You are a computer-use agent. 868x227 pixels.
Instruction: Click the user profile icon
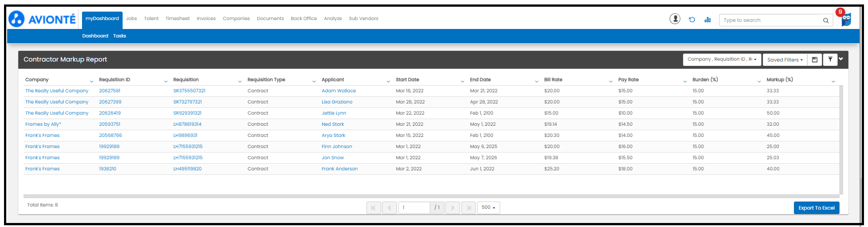(x=675, y=19)
